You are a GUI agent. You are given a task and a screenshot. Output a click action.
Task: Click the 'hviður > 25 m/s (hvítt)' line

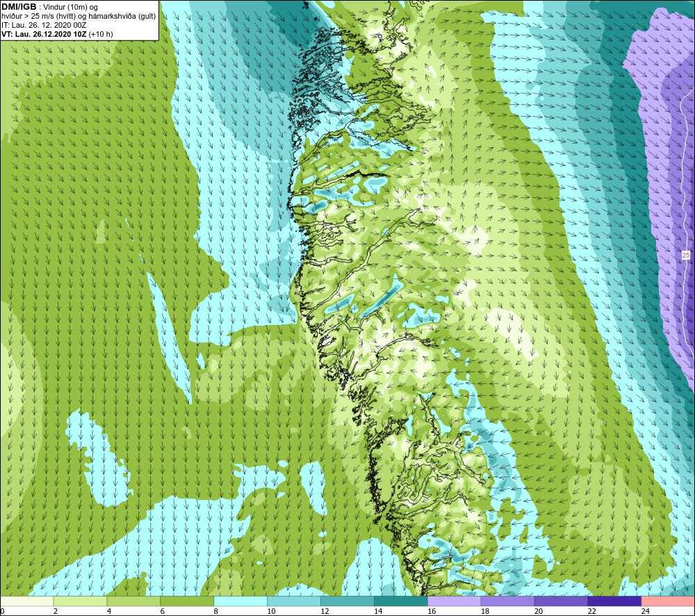(x=38, y=17)
